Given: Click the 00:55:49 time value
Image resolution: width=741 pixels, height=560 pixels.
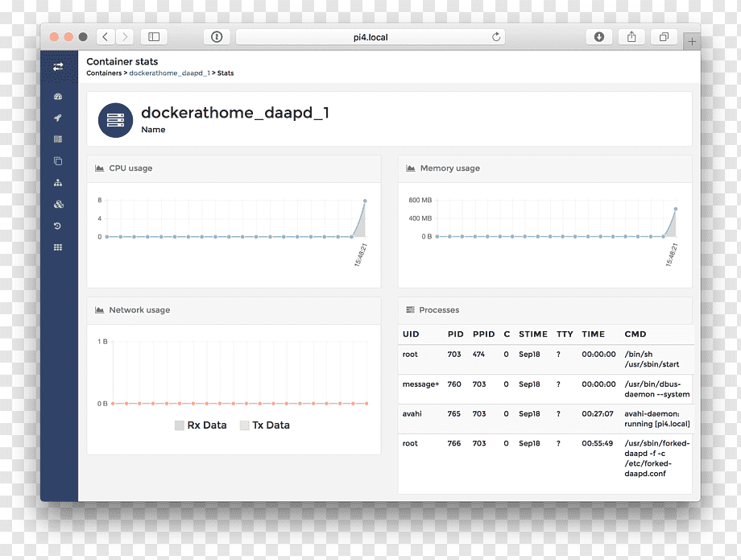Looking at the screenshot, I should (598, 443).
